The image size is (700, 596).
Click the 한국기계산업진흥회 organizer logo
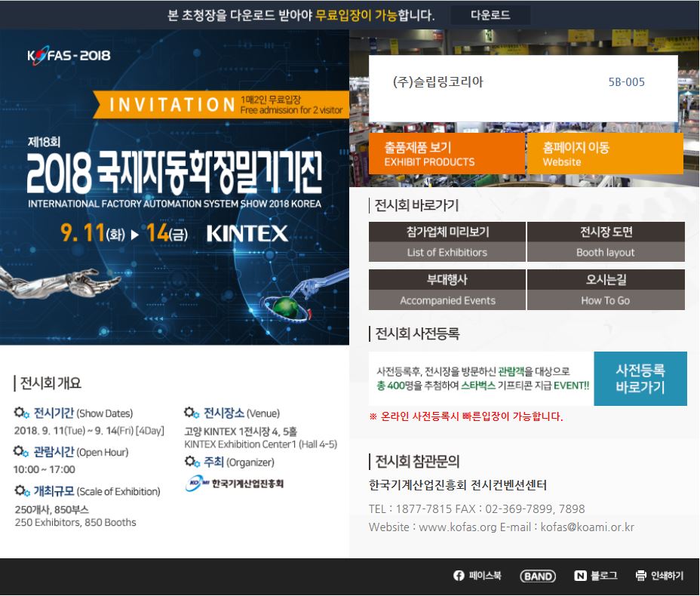[x=235, y=484]
